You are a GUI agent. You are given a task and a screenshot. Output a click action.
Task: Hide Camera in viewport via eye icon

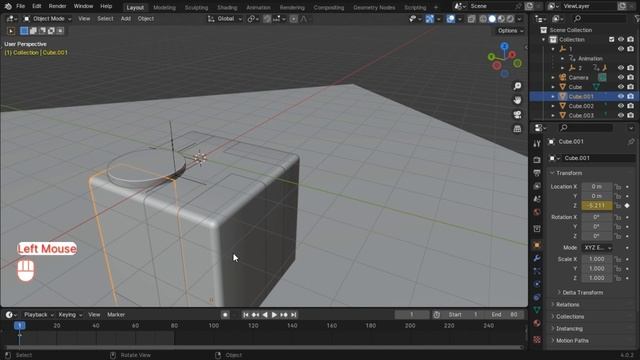pyautogui.click(x=621, y=77)
